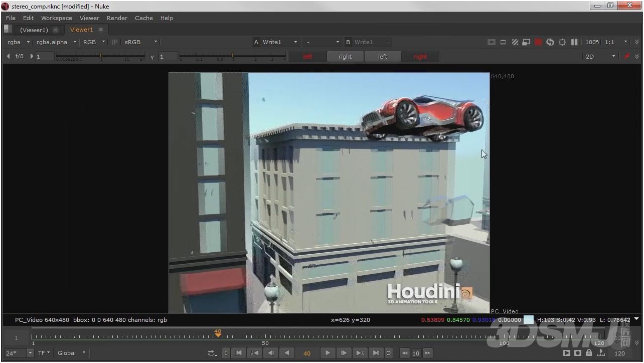Click the red stop-render square icon
The height and width of the screenshot is (363, 644).
[538, 42]
